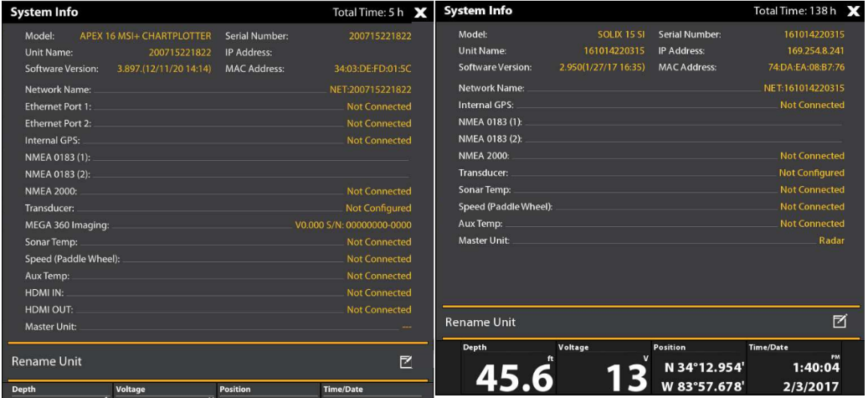Select Internal GPS row in SOLIX panel
Screen dimensions: 868x398
(x=651, y=106)
